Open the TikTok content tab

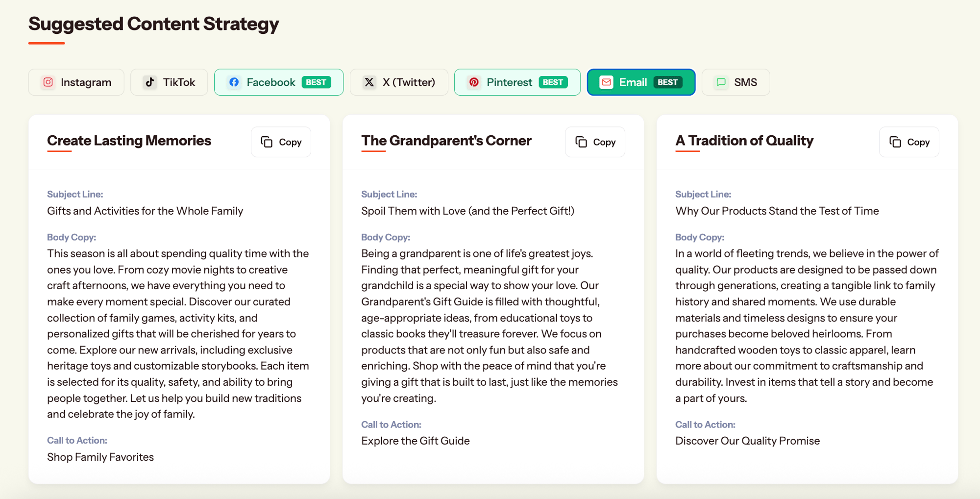click(x=169, y=82)
